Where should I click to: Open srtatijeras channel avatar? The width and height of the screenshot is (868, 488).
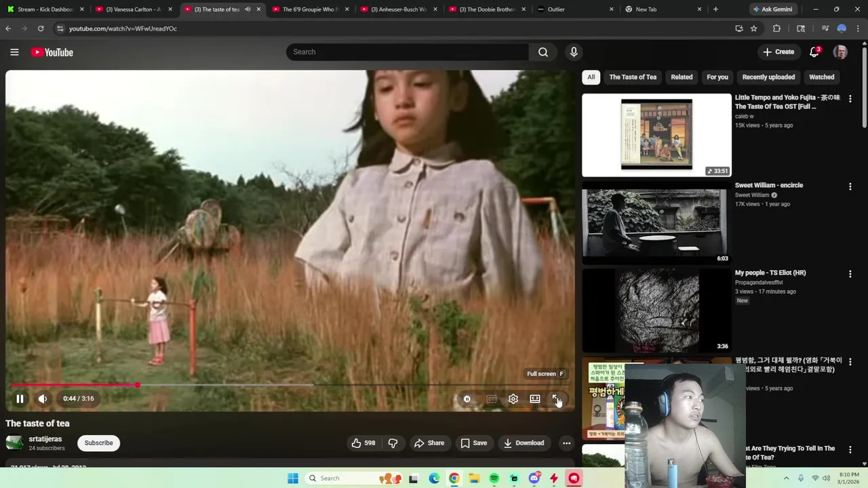tap(14, 443)
